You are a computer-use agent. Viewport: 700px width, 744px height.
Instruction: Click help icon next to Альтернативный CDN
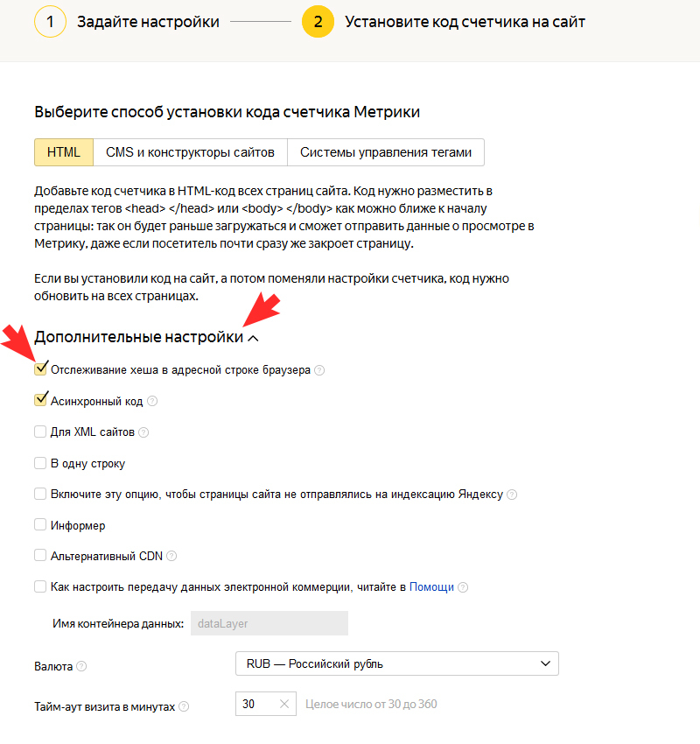point(171,556)
